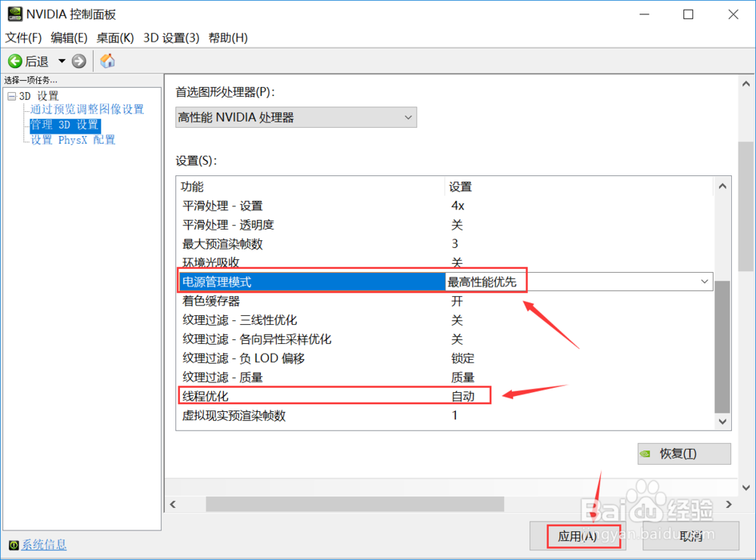The height and width of the screenshot is (560, 756).
Task: Select the 虚拟现实预渲染帧数 row
Action: 444,416
